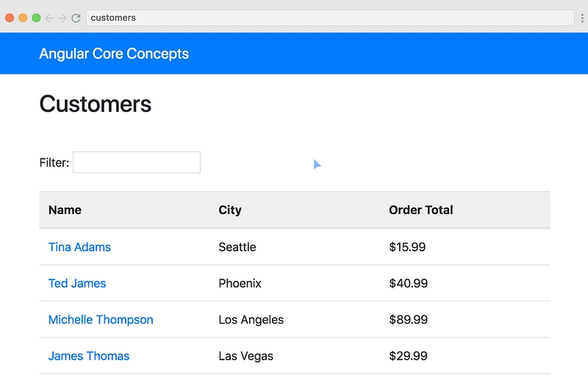Sort by the City column header

(230, 210)
